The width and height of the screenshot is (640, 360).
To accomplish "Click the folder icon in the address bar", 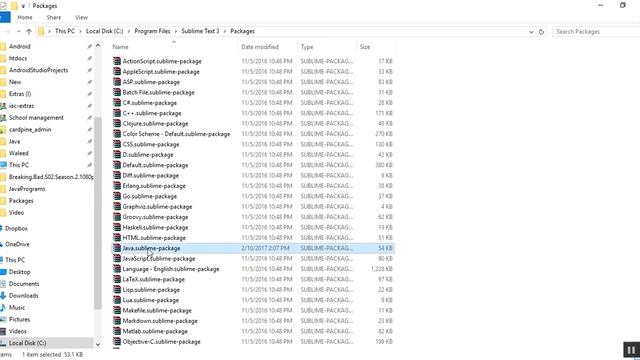I will coord(41,31).
